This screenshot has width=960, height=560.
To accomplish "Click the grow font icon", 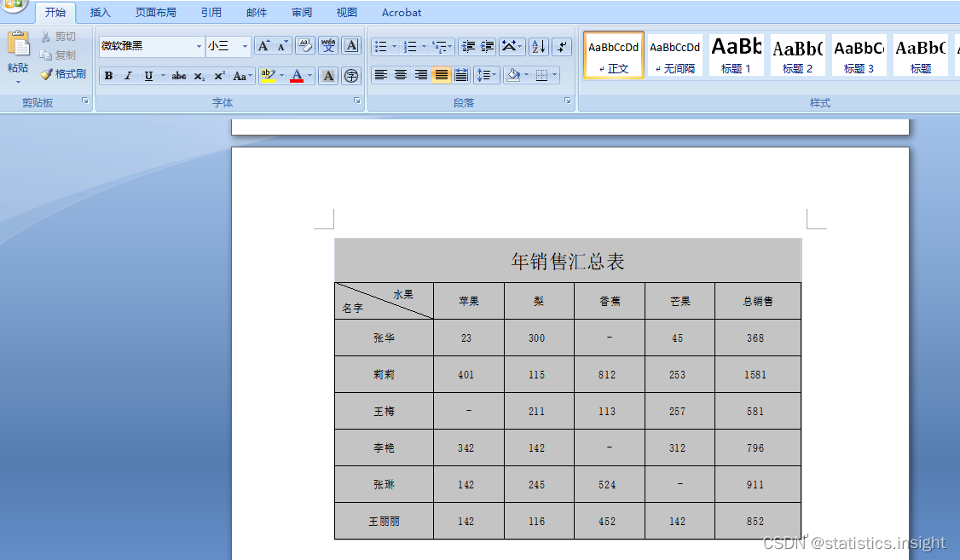I will coord(263,46).
